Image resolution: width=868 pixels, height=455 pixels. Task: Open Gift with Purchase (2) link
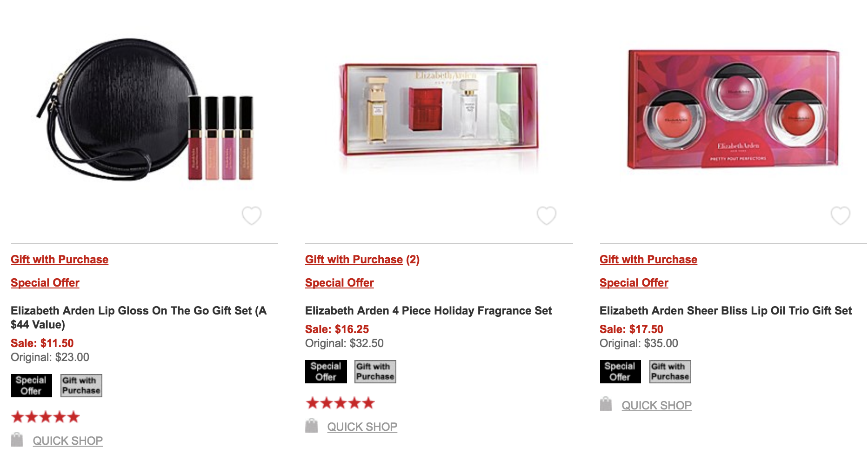tap(362, 260)
